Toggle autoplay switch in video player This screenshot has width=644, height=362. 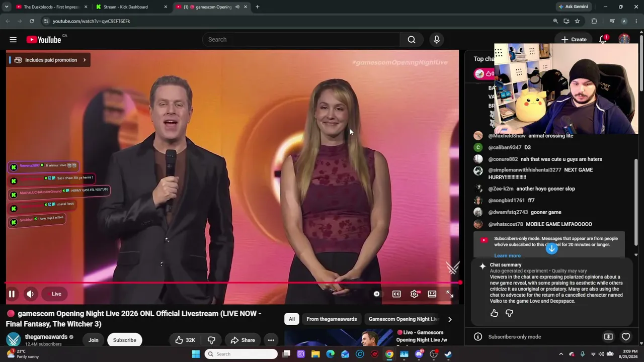pos(376,294)
